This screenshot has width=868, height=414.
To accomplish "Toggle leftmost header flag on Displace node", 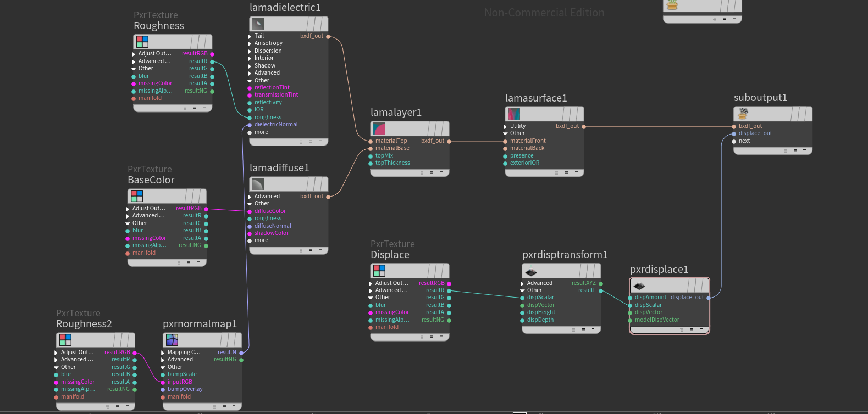I will (430, 270).
